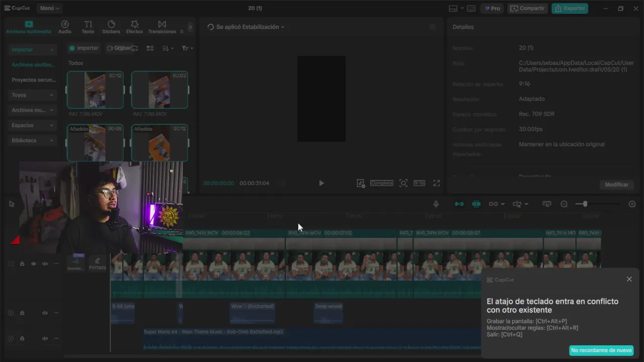Select the 00:12 media thumbnail without Añadido badge
644x362 pixels.
[95, 90]
